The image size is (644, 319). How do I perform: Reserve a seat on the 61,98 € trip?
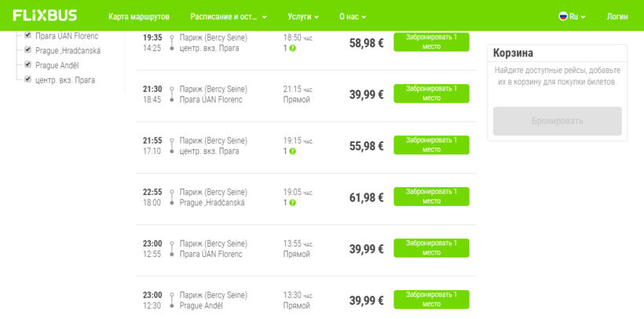click(431, 196)
